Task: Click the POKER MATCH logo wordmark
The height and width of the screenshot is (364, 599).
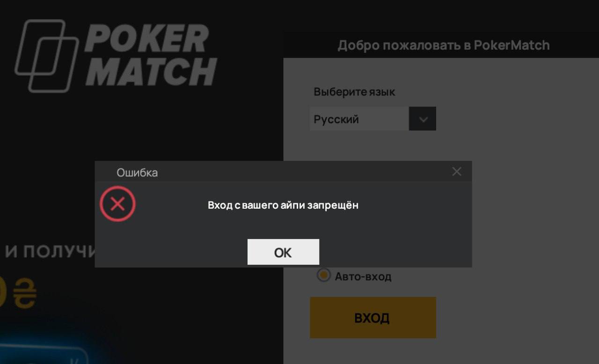Action: pyautogui.click(x=151, y=55)
